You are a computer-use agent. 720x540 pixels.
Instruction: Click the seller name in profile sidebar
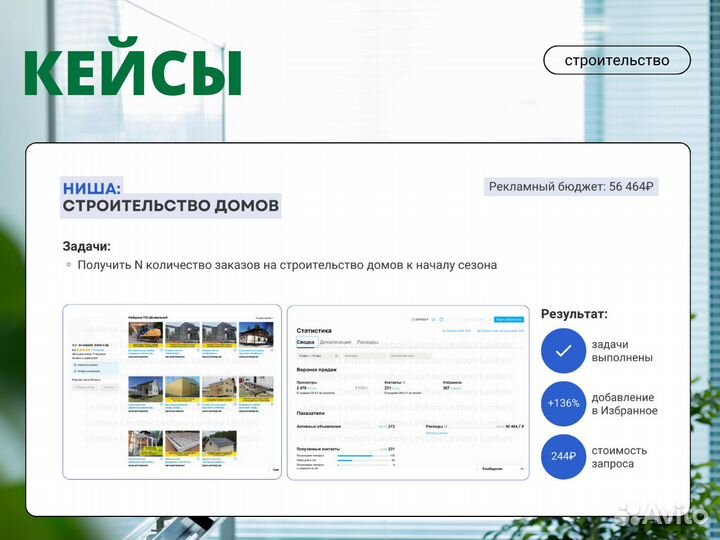(90, 345)
